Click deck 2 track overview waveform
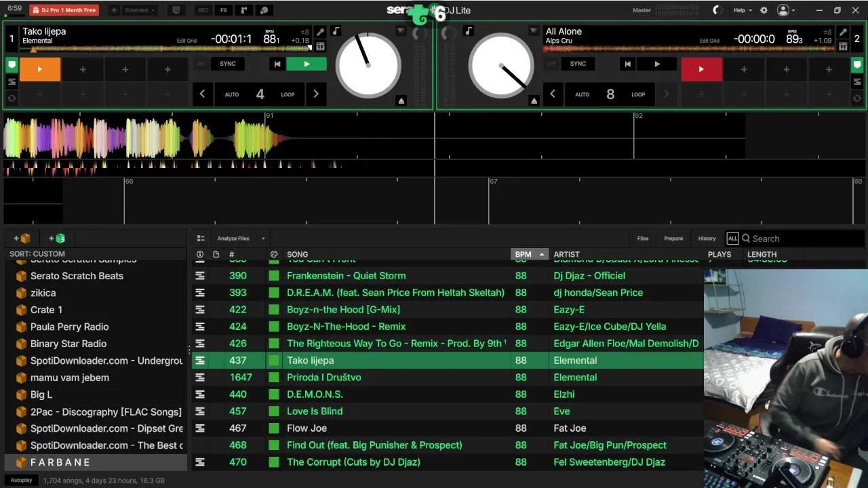 [x=689, y=49]
